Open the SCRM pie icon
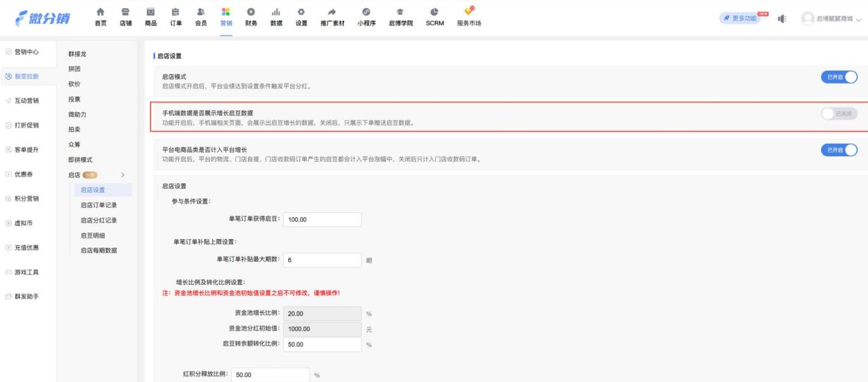The width and height of the screenshot is (868, 382). [x=434, y=11]
